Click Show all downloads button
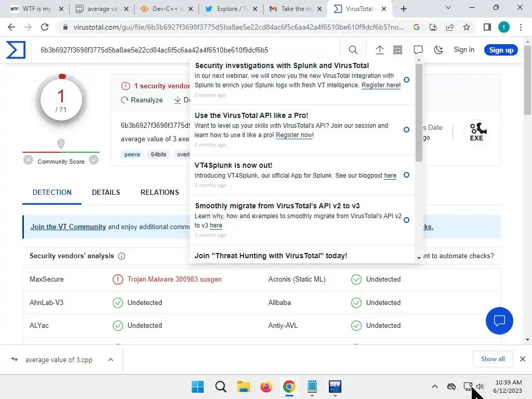 [x=493, y=359]
